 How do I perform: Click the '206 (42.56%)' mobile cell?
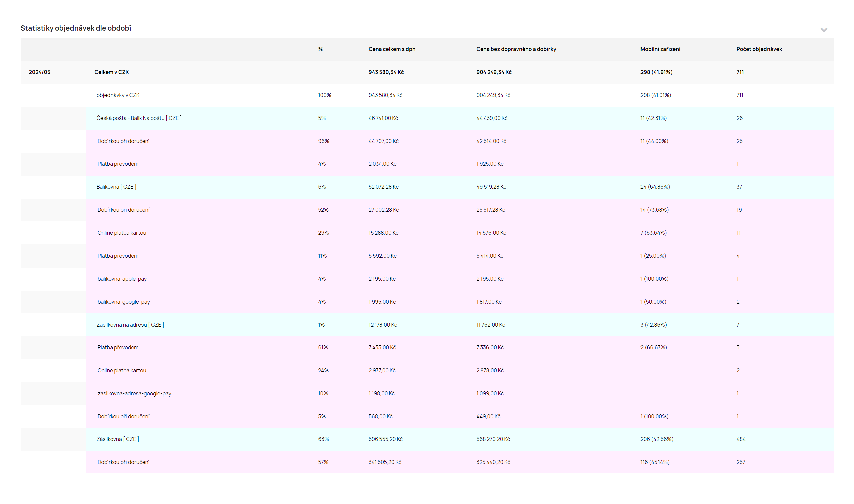[657, 439]
